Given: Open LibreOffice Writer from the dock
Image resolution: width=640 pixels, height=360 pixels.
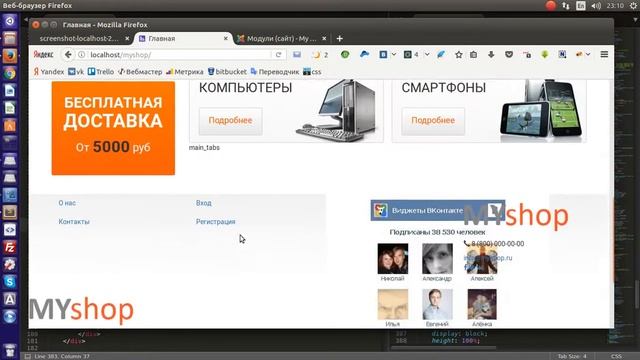Looking at the screenshot, I should (10, 90).
